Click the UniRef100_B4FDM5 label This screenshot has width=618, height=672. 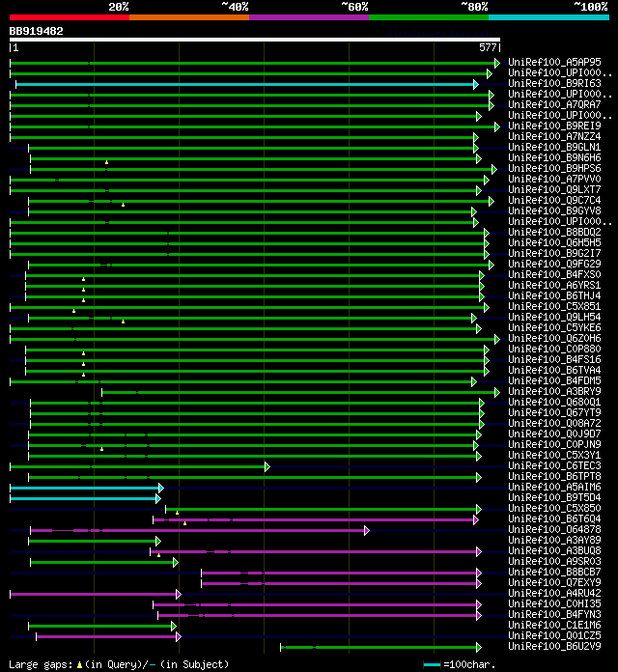click(x=554, y=380)
